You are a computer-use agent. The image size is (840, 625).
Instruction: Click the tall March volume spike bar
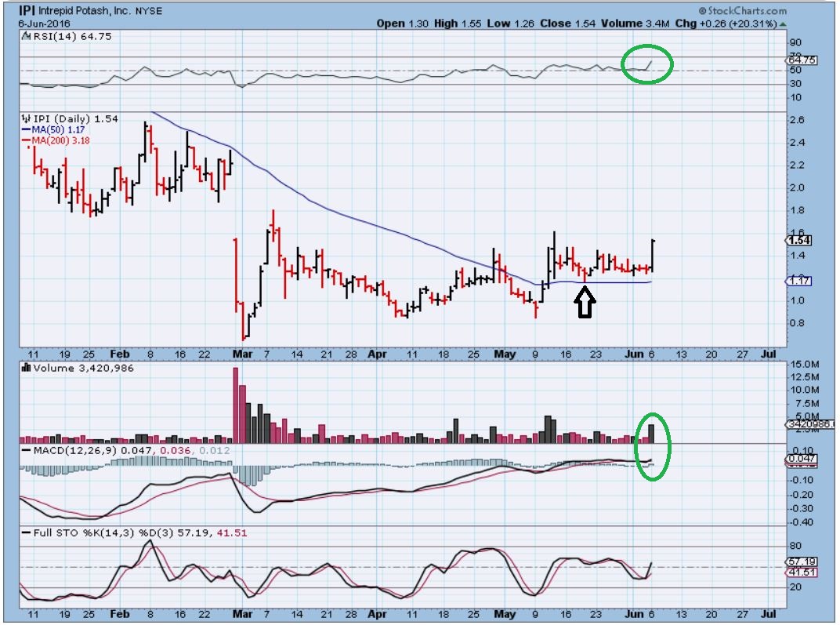click(x=236, y=405)
